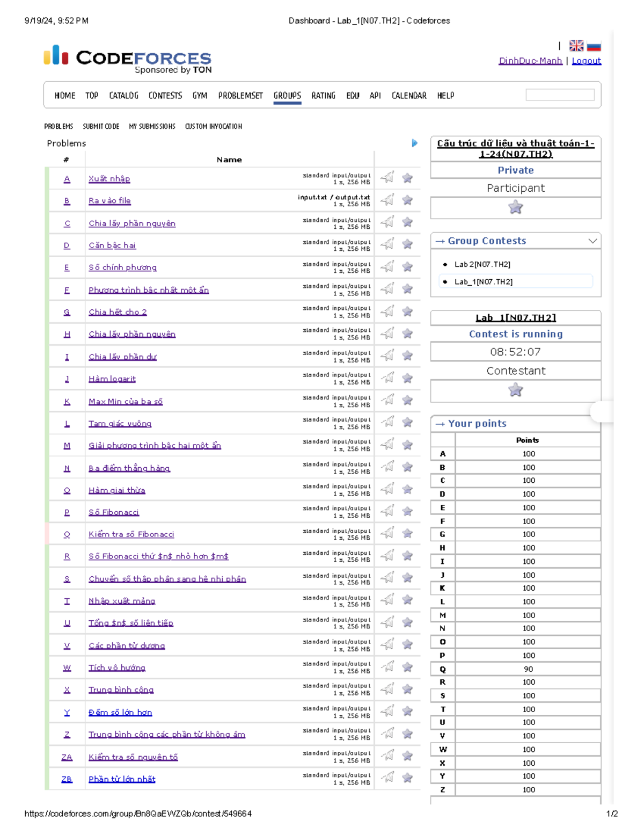Favorite the Xuất nhập problem star
Image resolution: width=644 pixels, height=834 pixels.
pos(407,178)
